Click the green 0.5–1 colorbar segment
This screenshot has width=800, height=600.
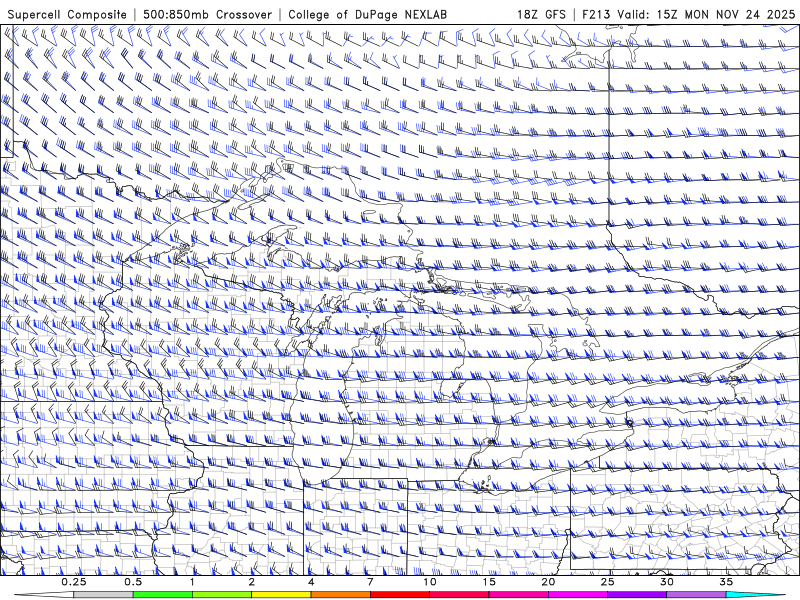pyautogui.click(x=163, y=595)
